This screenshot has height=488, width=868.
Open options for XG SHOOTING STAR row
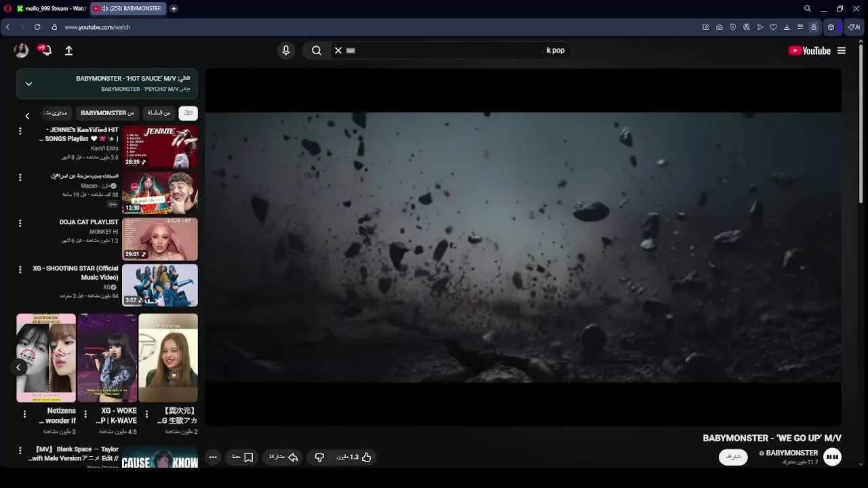[20, 269]
